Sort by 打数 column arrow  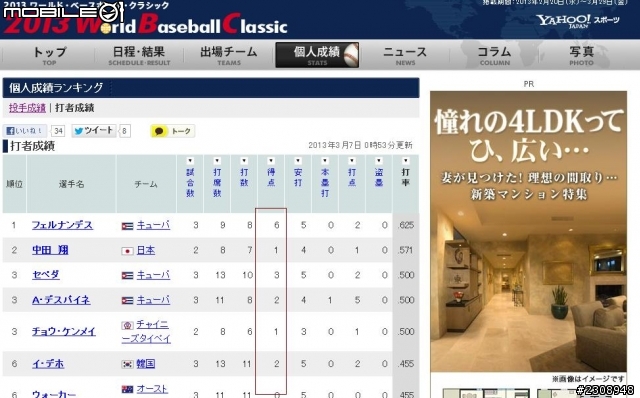(244, 160)
